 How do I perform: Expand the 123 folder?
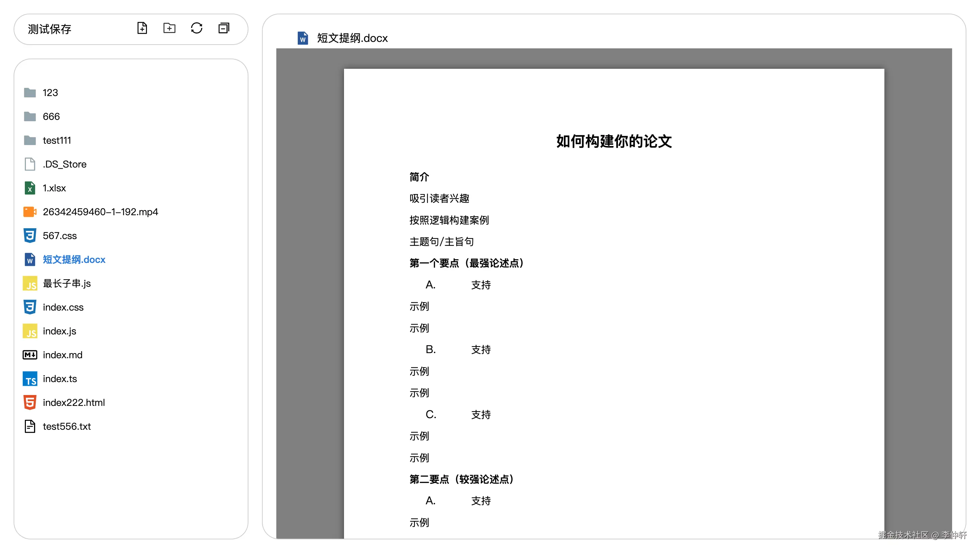[x=50, y=93]
